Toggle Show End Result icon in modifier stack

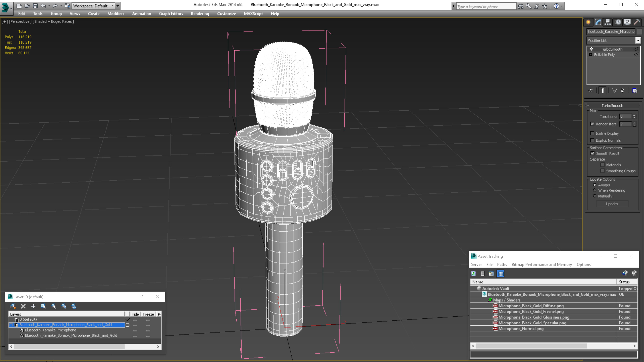(603, 90)
